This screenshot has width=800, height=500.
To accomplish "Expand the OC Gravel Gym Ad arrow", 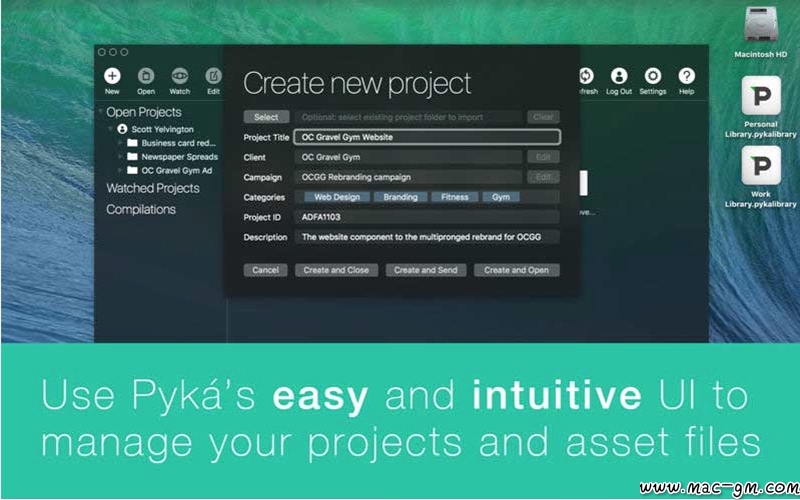I will point(120,170).
